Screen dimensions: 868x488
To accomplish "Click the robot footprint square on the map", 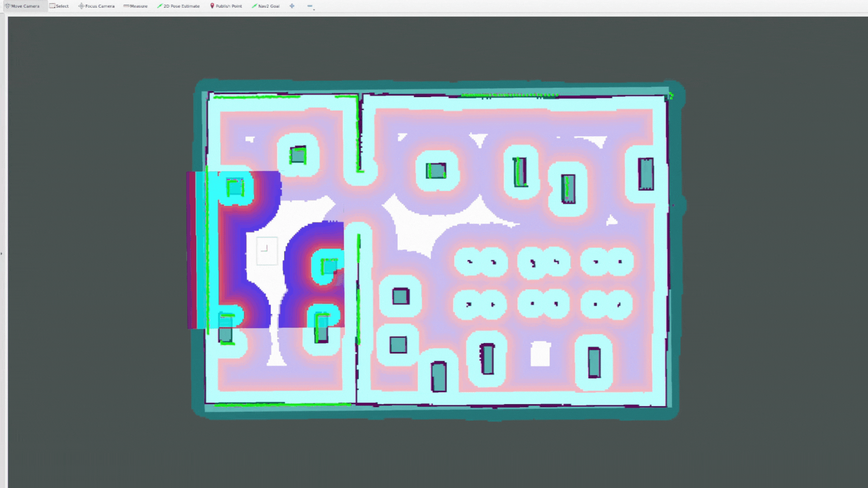I will [267, 251].
